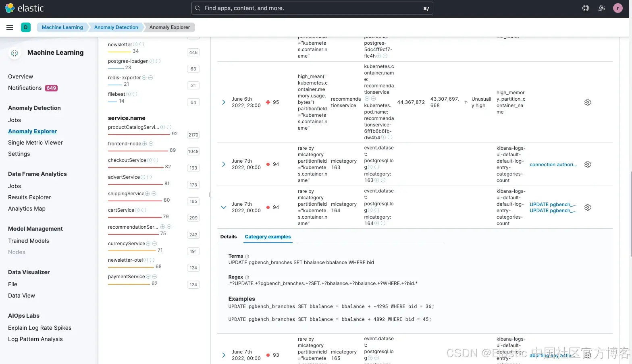Screen dimensions: 632x364
Task: Open Overview in sidebar
Action: coord(21,77)
